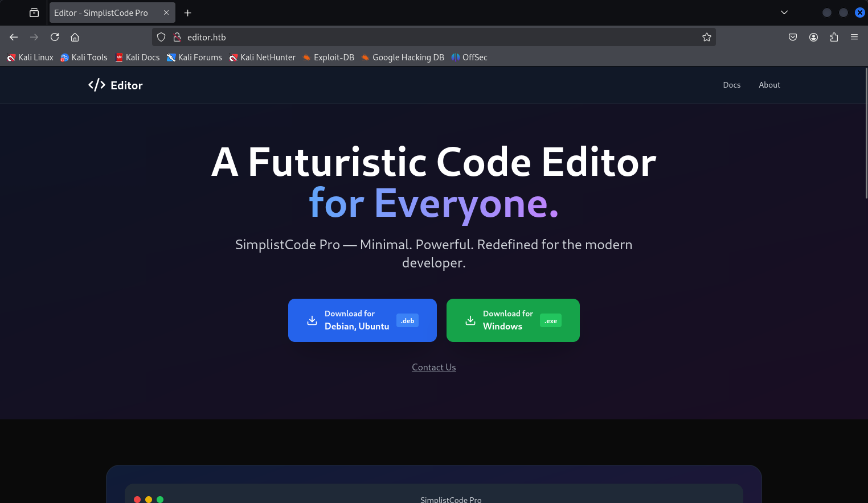Go to the browser home page icon
This screenshot has height=503, width=868.
75,37
